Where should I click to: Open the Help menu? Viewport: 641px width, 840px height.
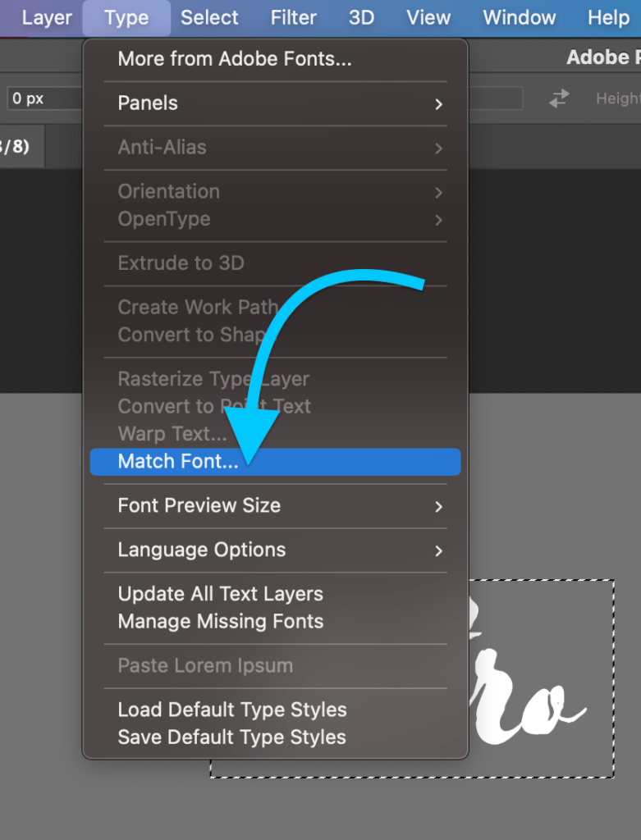[607, 17]
